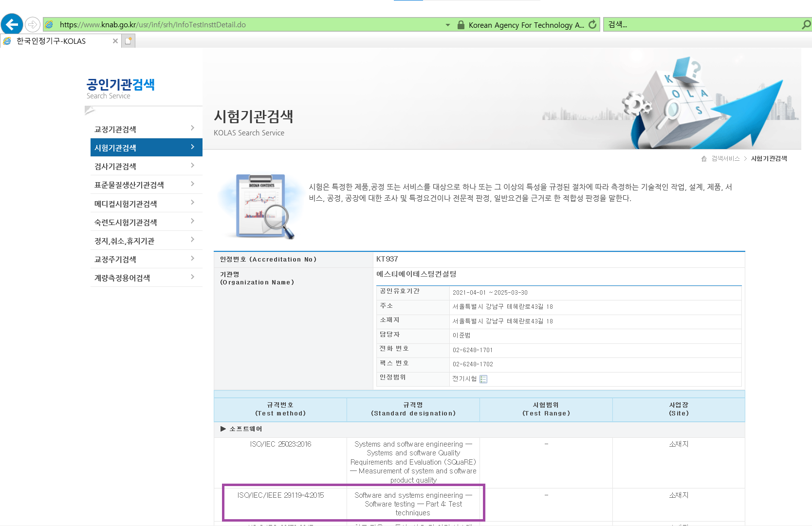Open a new browser tab
The height and width of the screenshot is (526, 812).
pyautogui.click(x=128, y=41)
